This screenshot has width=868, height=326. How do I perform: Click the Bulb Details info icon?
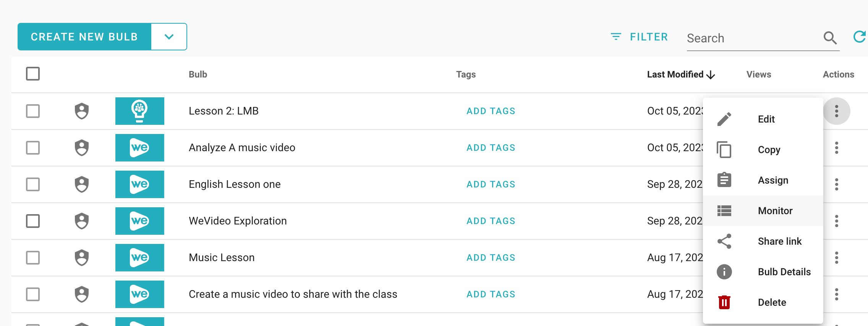point(724,272)
